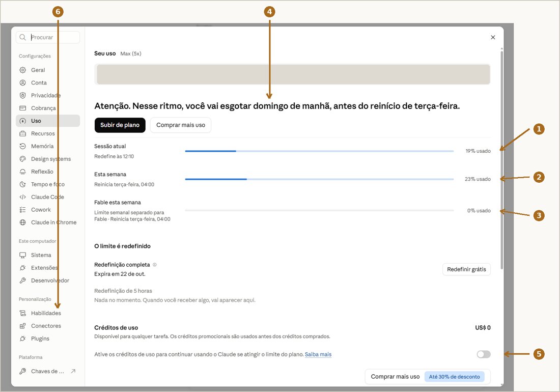Click the Redefinir grátis button
Image resolution: width=560 pixels, height=392 pixels.
point(466,269)
